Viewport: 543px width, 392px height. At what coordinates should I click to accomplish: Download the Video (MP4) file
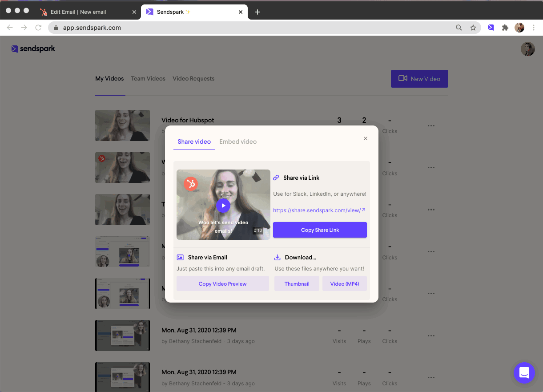[345, 284]
